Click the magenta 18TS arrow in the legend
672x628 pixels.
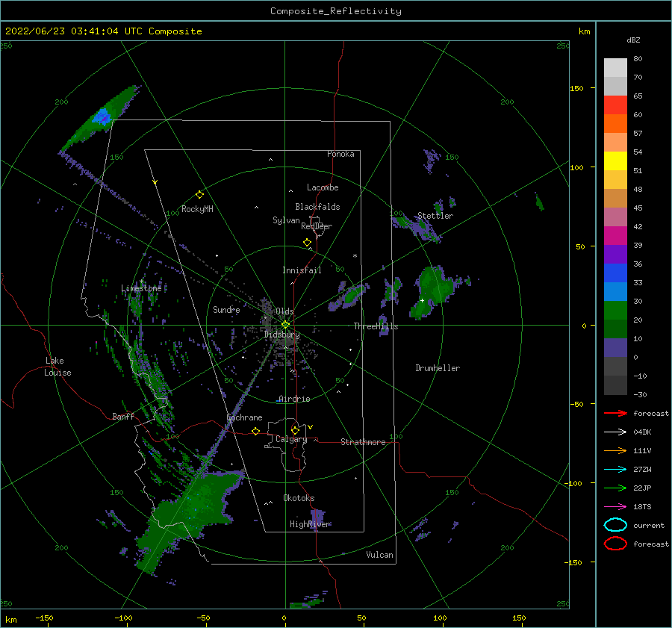click(615, 507)
